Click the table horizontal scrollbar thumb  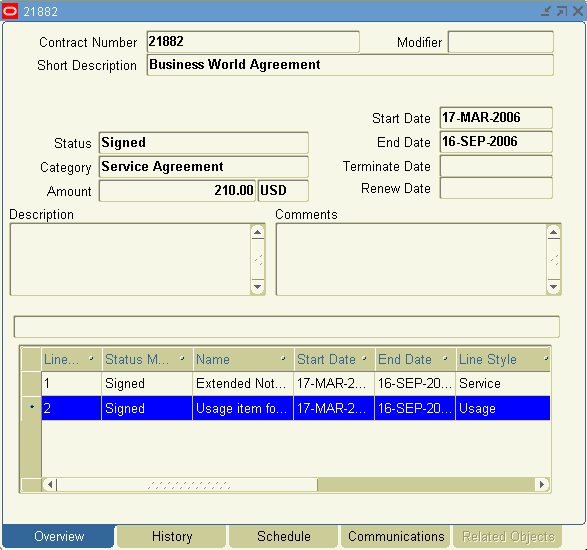[x=187, y=484]
